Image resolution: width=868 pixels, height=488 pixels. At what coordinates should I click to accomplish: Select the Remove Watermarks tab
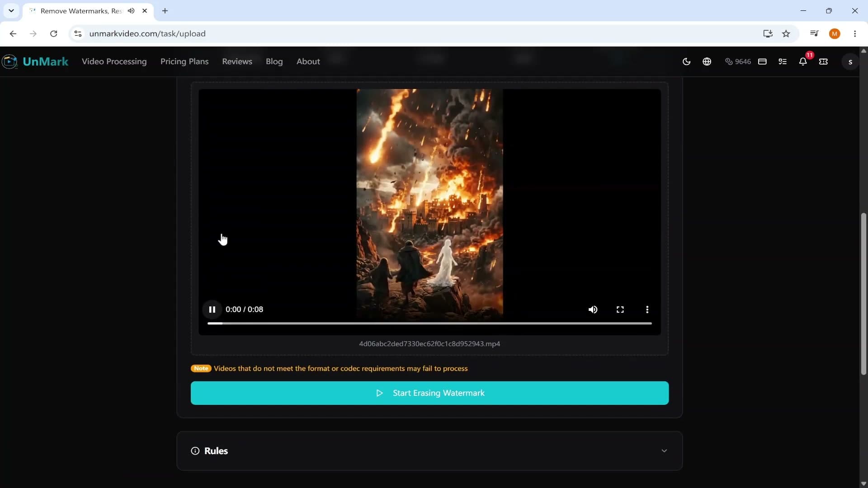click(89, 11)
